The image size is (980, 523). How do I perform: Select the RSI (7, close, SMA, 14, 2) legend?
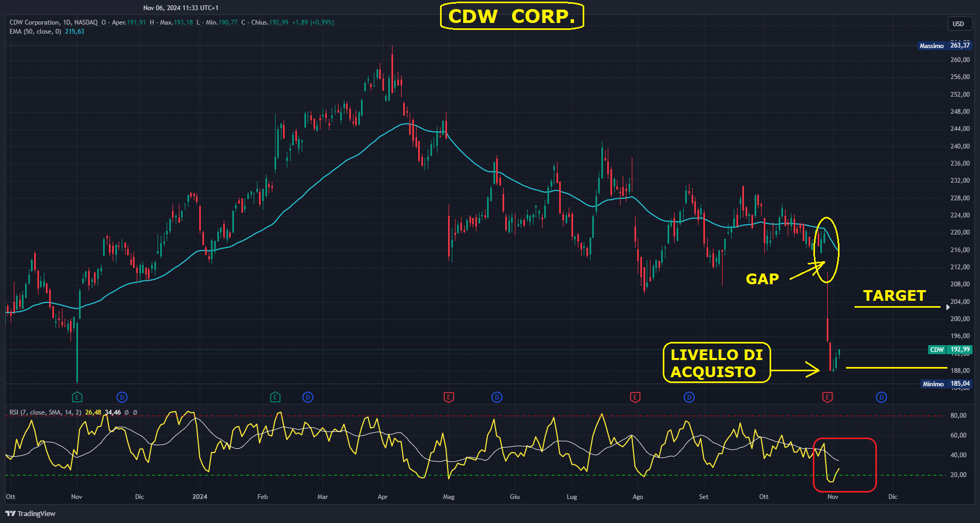pyautogui.click(x=45, y=412)
